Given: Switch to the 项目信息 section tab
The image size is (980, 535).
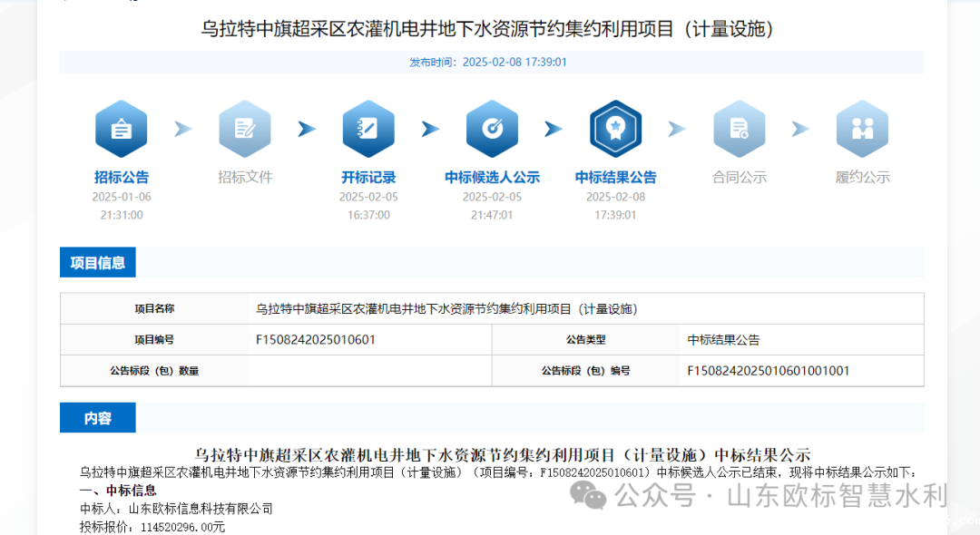Looking at the screenshot, I should [x=98, y=263].
